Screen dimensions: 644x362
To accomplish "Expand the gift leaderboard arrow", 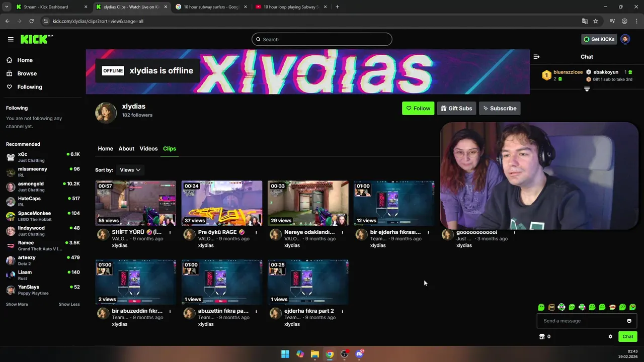I will (587, 89).
